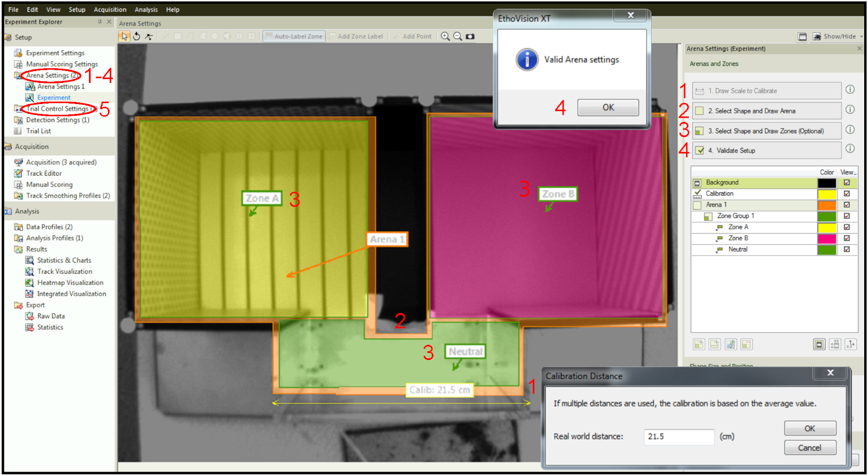Toggle Calibration view checkbox

[847, 194]
